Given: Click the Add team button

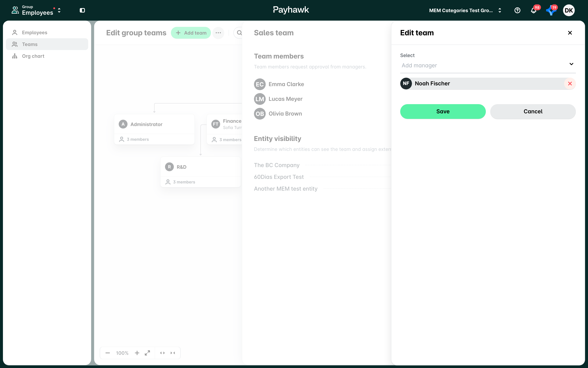Looking at the screenshot, I should (x=191, y=33).
